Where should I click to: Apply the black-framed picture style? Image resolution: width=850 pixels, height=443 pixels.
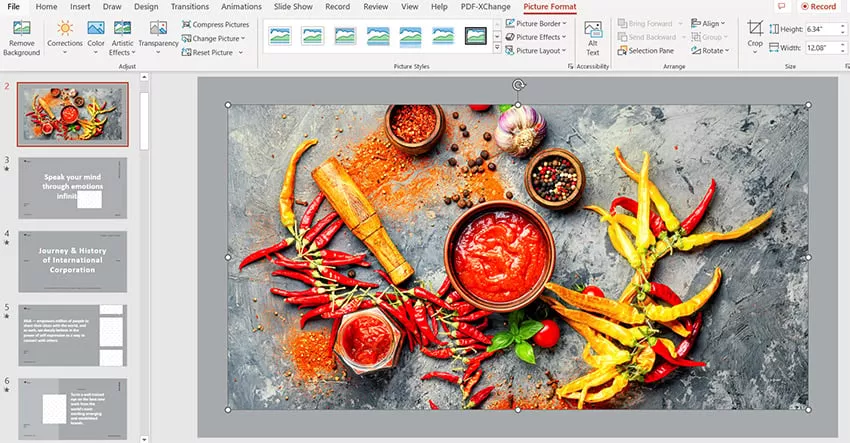pyautogui.click(x=476, y=36)
